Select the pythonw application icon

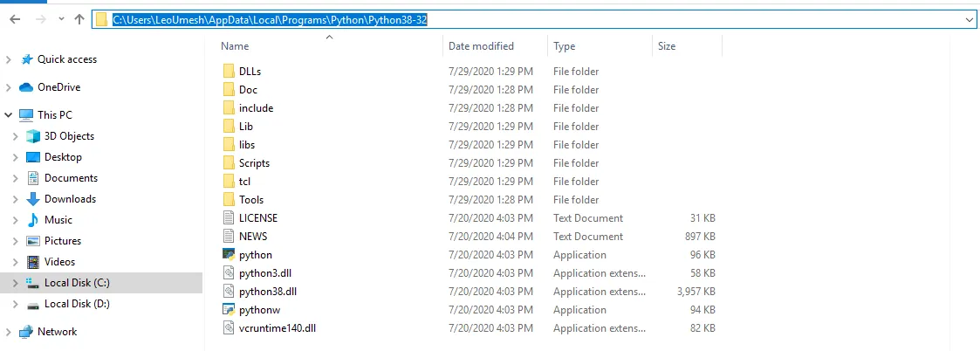click(x=228, y=310)
